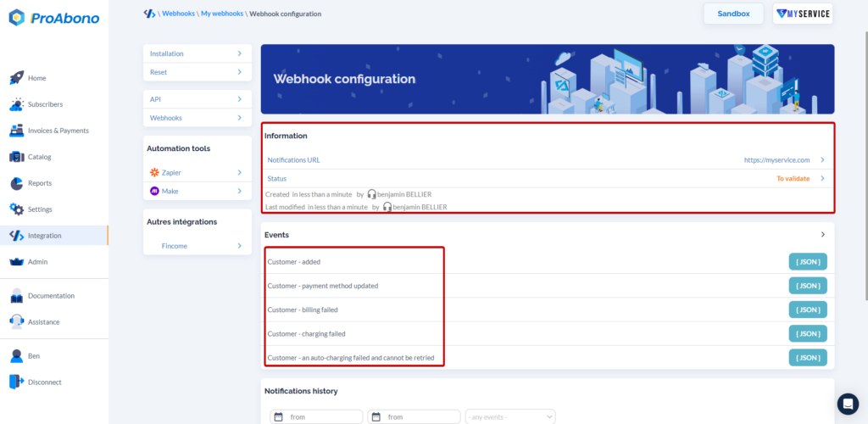Click the Fincome integration entry
Image resolution: width=868 pixels, height=424 pixels.
(197, 246)
